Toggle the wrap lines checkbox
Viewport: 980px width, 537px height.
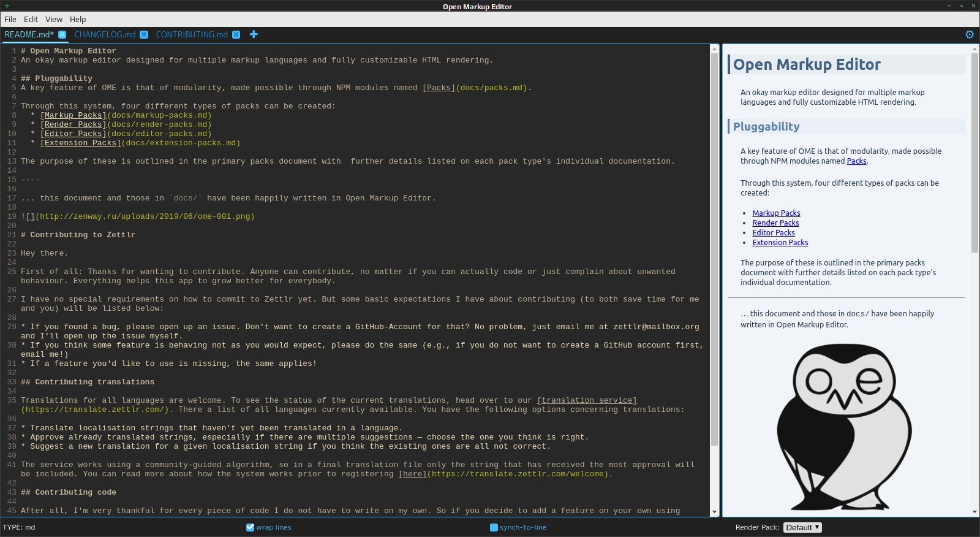[x=250, y=527]
